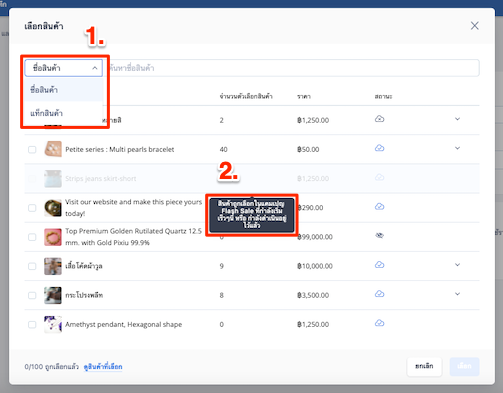Click cloud status icon for Petite series bracelet
Screen dimensions: 503x393
379,148
